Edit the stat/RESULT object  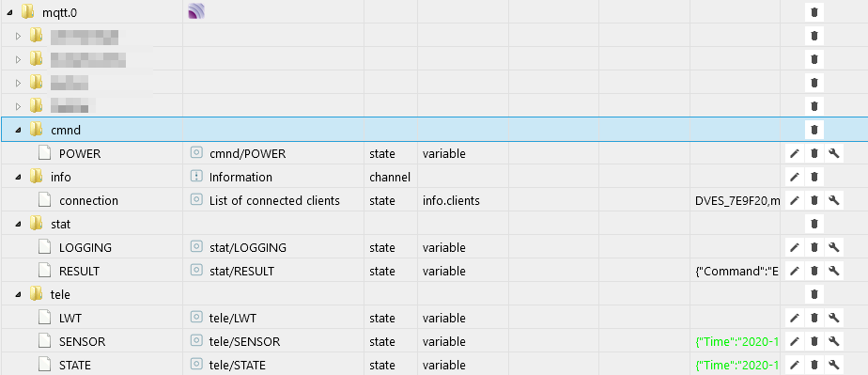coord(795,271)
